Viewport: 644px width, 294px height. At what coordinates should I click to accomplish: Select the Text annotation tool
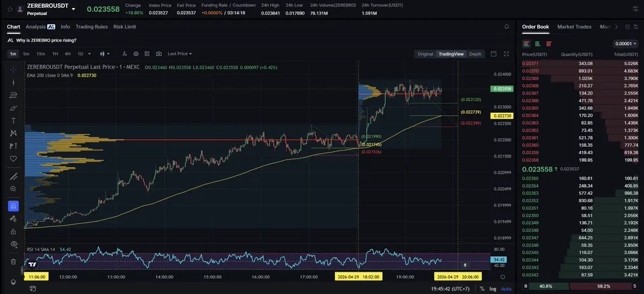click(x=13, y=120)
